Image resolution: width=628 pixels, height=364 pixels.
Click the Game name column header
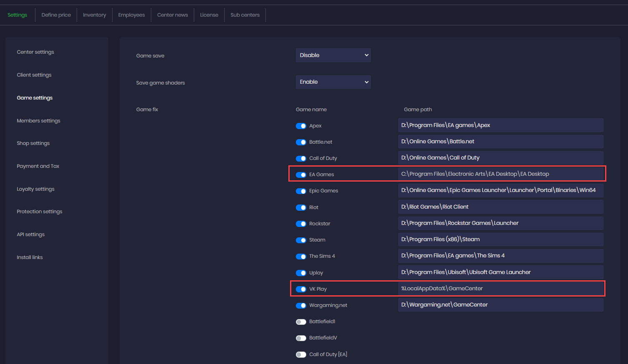point(311,110)
